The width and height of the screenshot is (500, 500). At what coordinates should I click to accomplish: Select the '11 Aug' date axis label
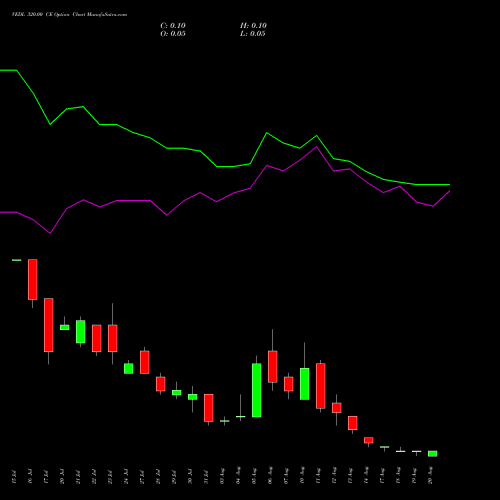318,476
